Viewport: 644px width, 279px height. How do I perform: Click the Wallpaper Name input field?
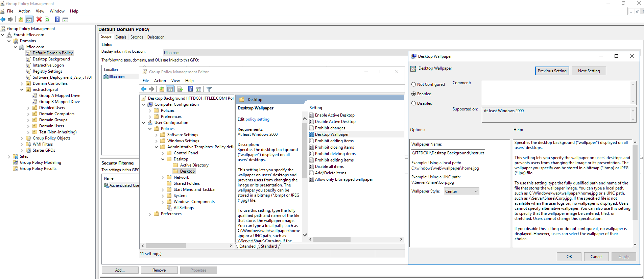[448, 153]
